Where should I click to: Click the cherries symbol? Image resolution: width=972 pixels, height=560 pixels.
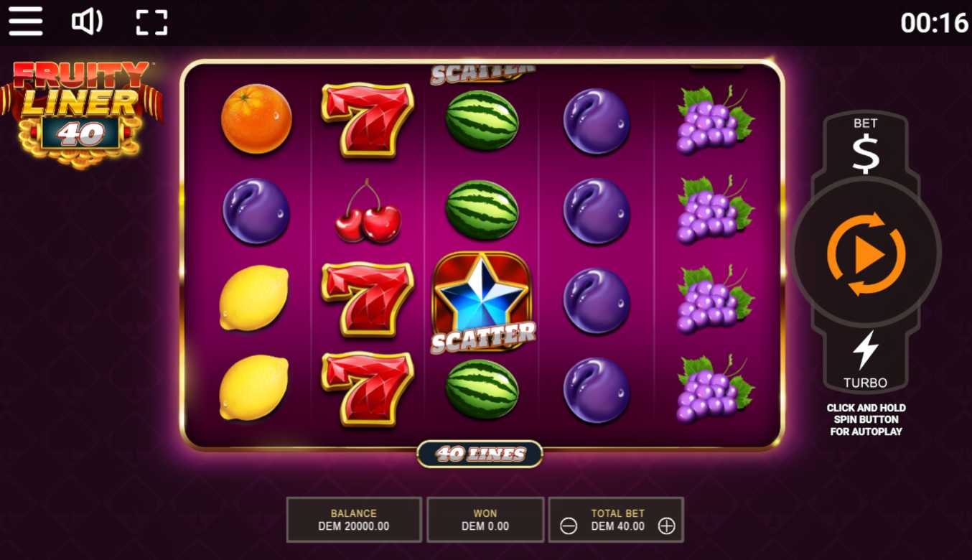(x=368, y=210)
